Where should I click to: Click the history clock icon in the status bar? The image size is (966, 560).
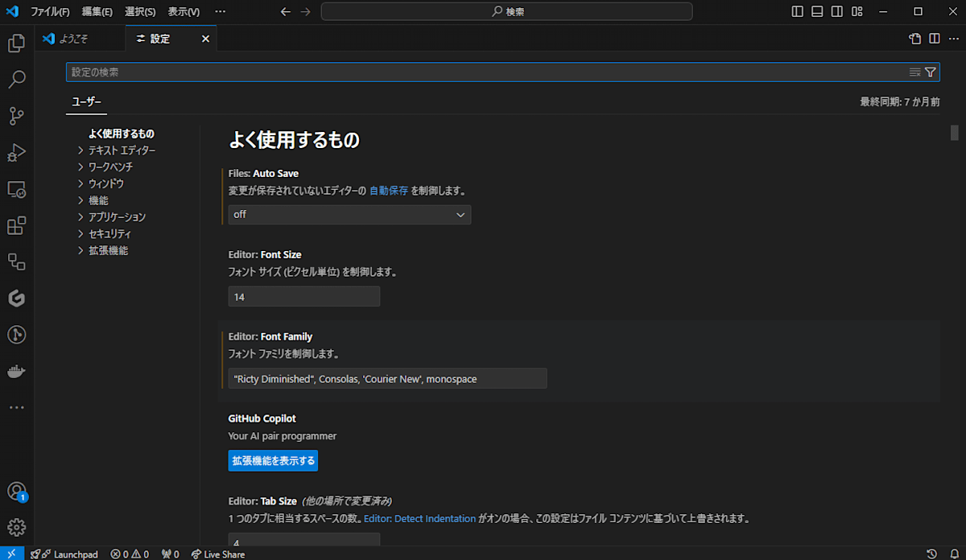(931, 554)
